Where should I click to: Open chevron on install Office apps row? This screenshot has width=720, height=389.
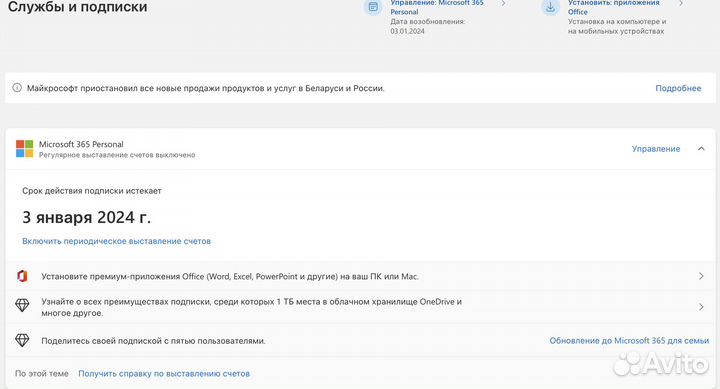[701, 276]
